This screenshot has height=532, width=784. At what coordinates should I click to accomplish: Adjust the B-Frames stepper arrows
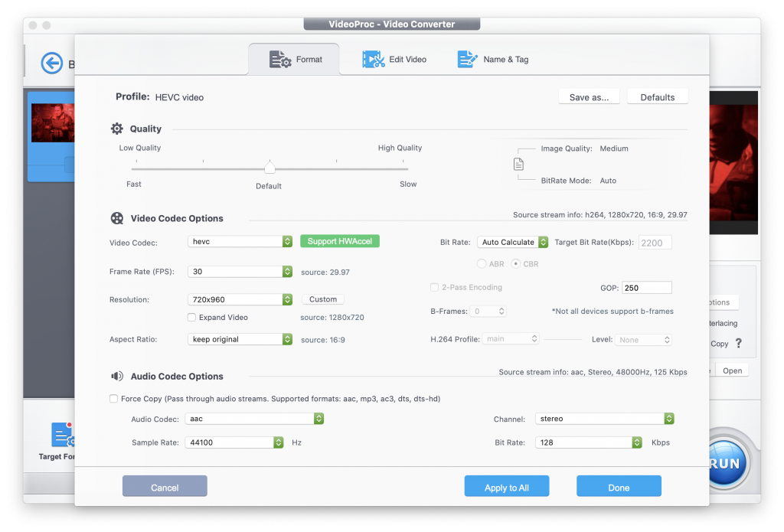(501, 311)
